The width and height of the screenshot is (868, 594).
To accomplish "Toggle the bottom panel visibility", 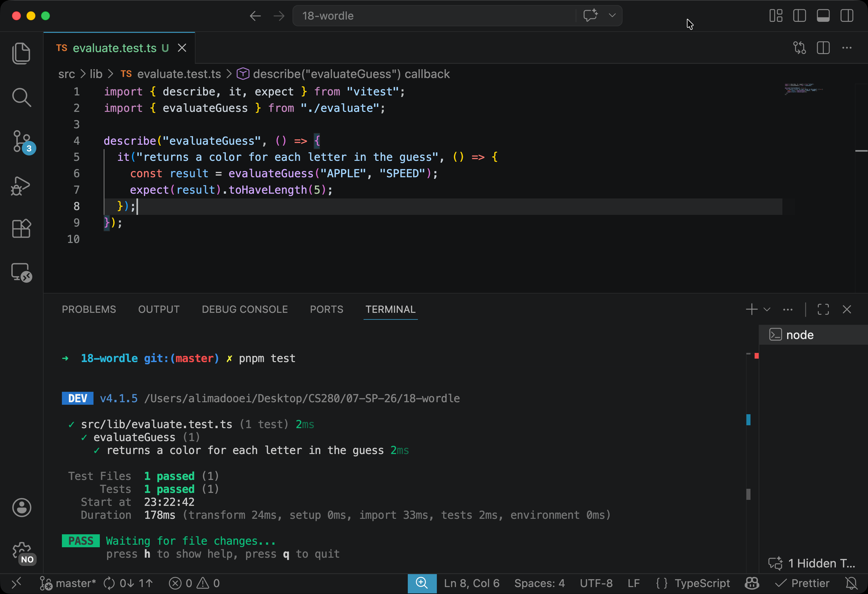I will [823, 16].
